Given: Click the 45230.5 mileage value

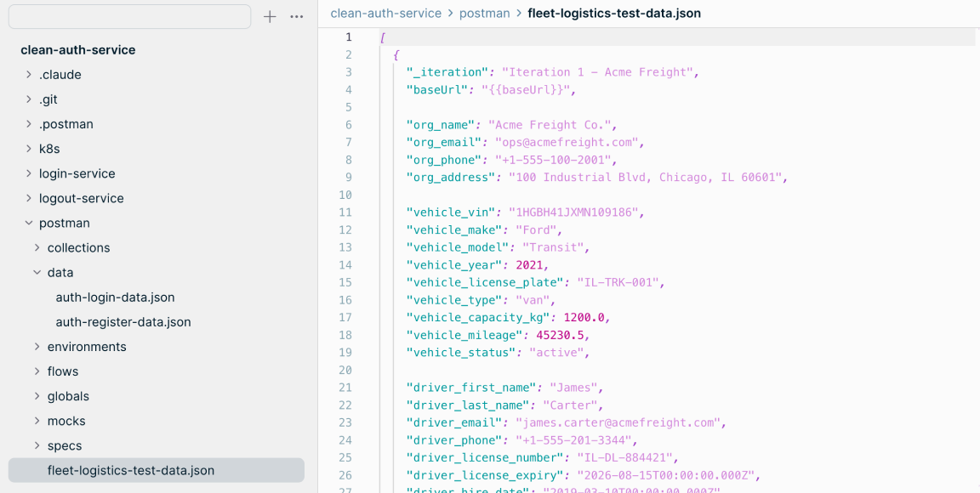Looking at the screenshot, I should [x=560, y=335].
